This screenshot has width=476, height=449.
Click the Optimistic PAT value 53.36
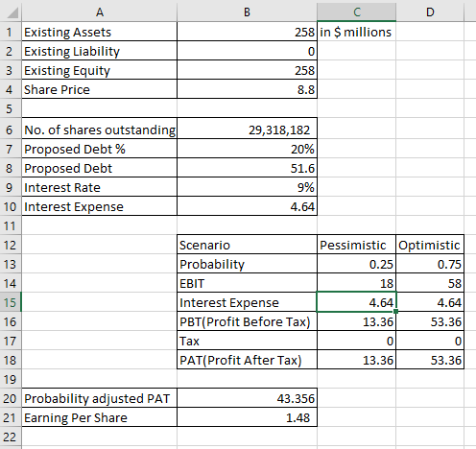coord(430,360)
